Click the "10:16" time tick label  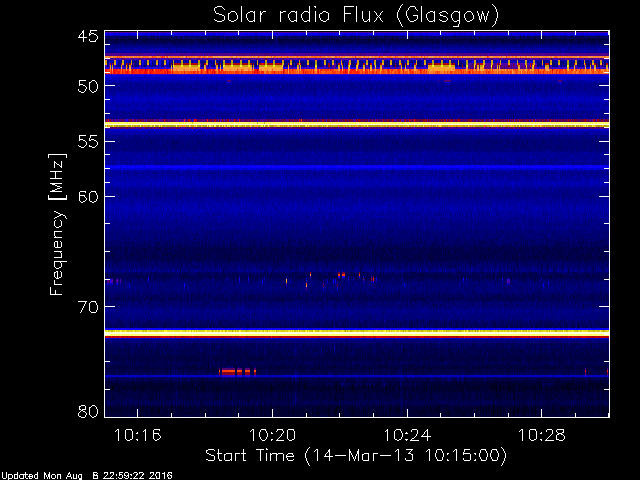pos(138,435)
